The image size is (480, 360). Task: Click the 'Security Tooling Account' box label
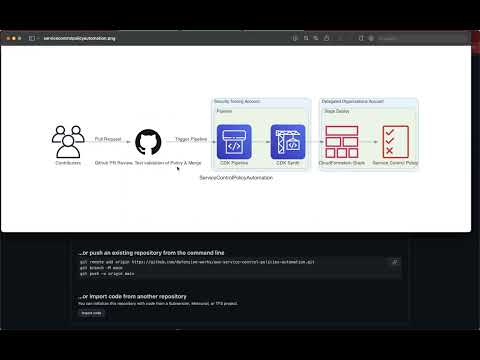[237, 101]
